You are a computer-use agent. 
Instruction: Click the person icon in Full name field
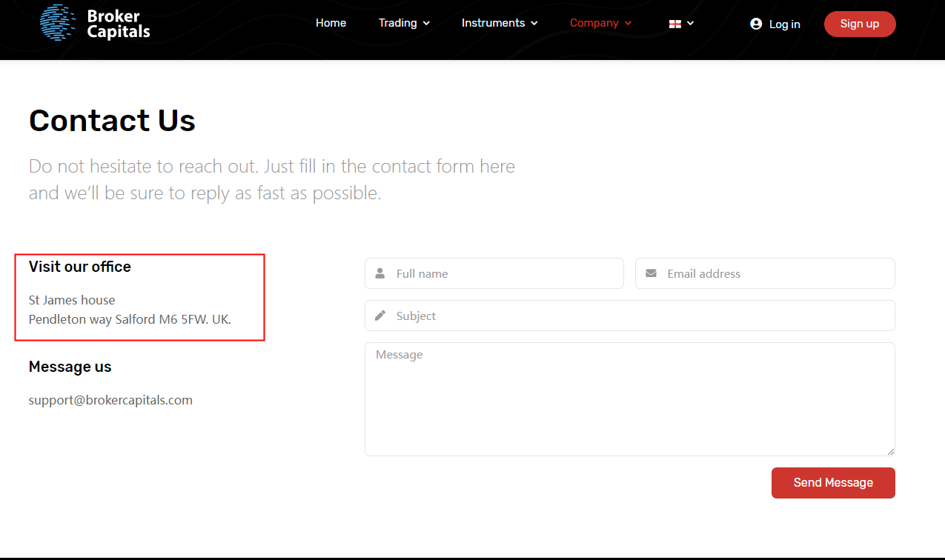[x=380, y=273]
